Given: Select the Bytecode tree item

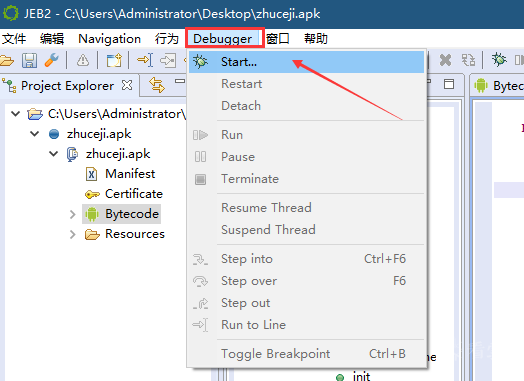Looking at the screenshot, I should click(132, 214).
